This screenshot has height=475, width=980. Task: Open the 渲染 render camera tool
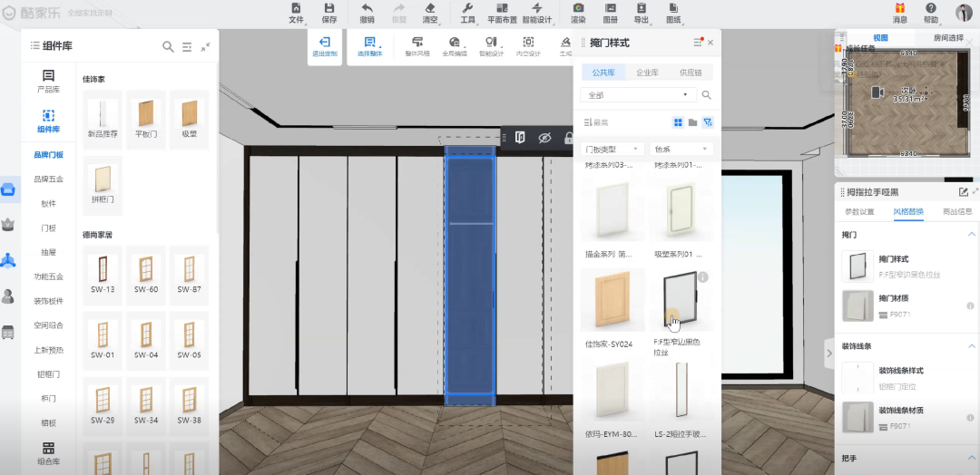click(x=578, y=8)
